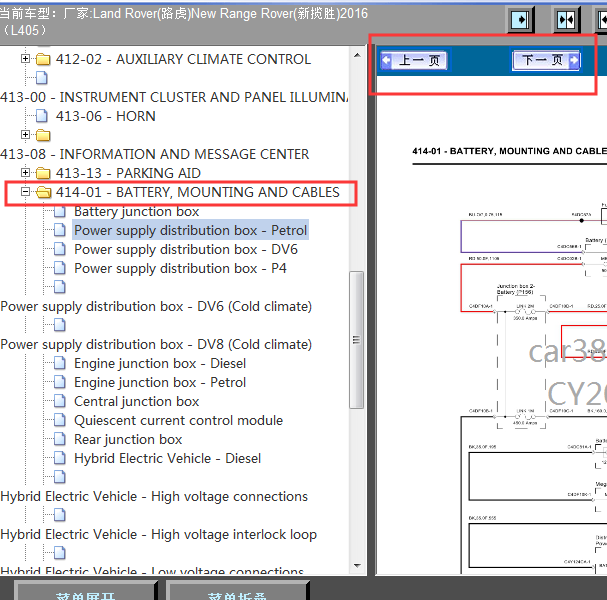Click page icon beside Power supply distribution box - Petrol
607x600 pixels.
60,230
